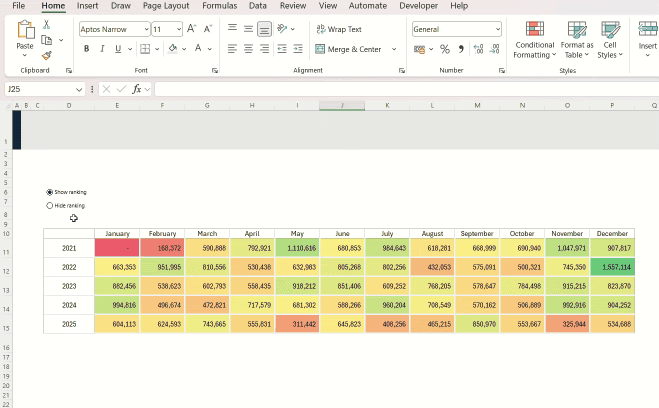Image resolution: width=659 pixels, height=408 pixels.
Task: Apply font color A icon
Action: tap(198, 49)
